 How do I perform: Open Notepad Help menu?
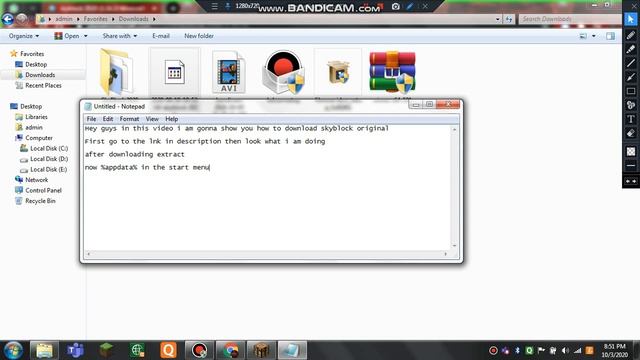click(x=171, y=119)
